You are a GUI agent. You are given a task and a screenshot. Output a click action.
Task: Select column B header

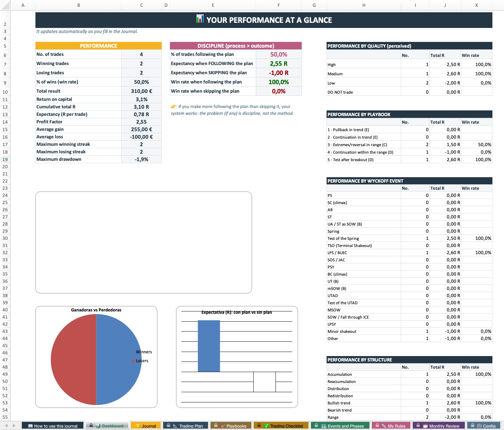[79, 5]
